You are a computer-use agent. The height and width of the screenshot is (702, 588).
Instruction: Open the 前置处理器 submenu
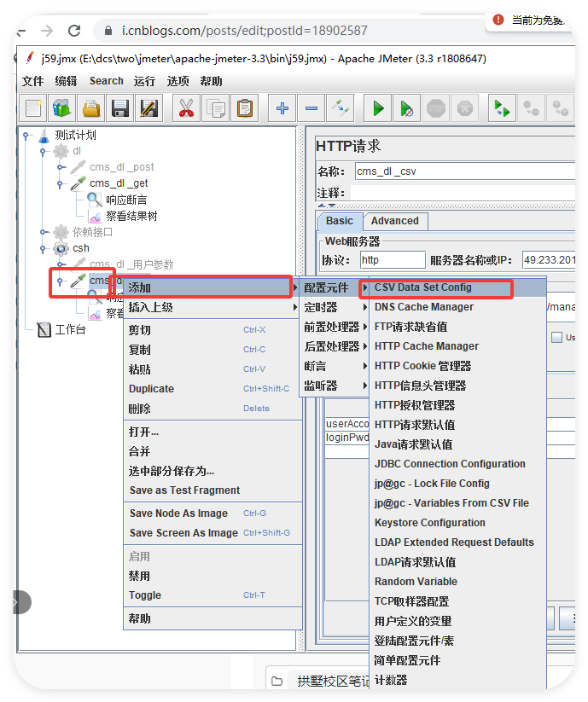(x=335, y=327)
